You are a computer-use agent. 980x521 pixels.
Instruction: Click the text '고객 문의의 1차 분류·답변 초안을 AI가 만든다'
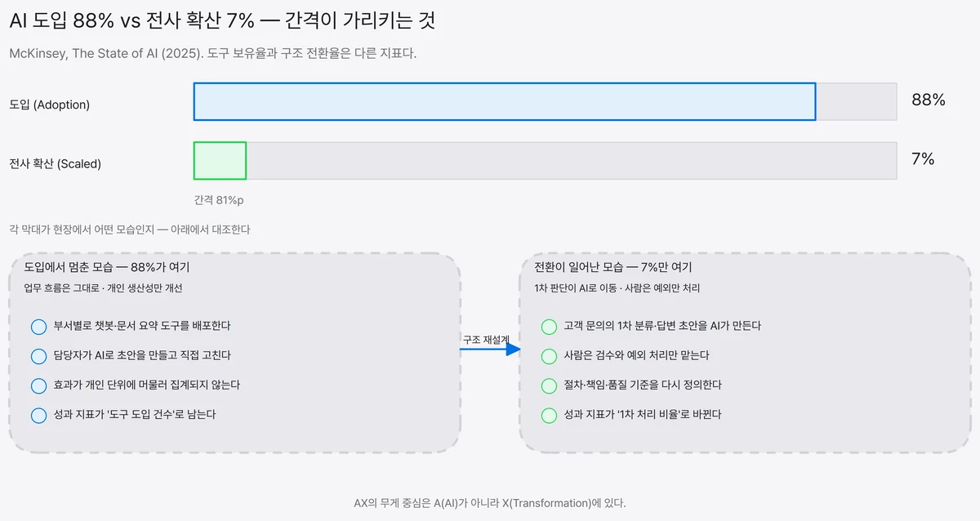click(662, 326)
